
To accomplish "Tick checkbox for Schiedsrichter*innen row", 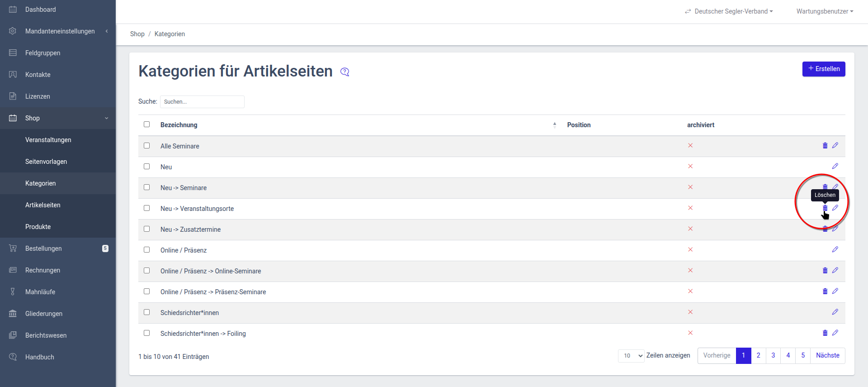I will pos(146,312).
